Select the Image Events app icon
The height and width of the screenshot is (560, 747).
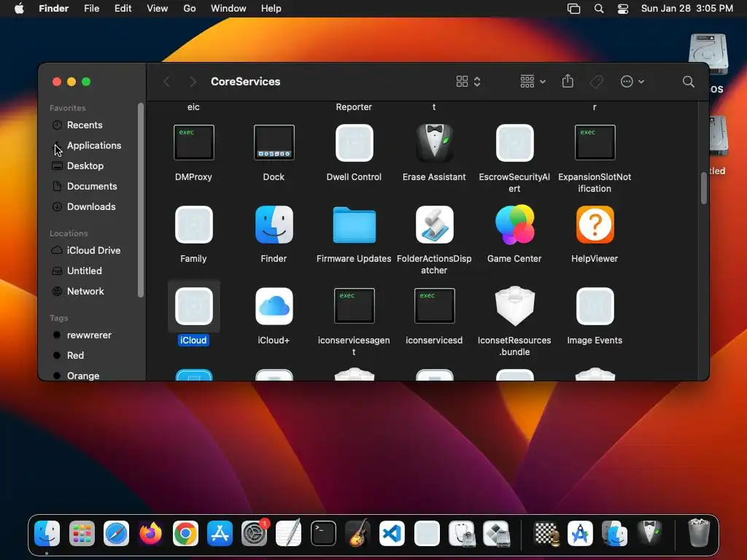(x=595, y=306)
